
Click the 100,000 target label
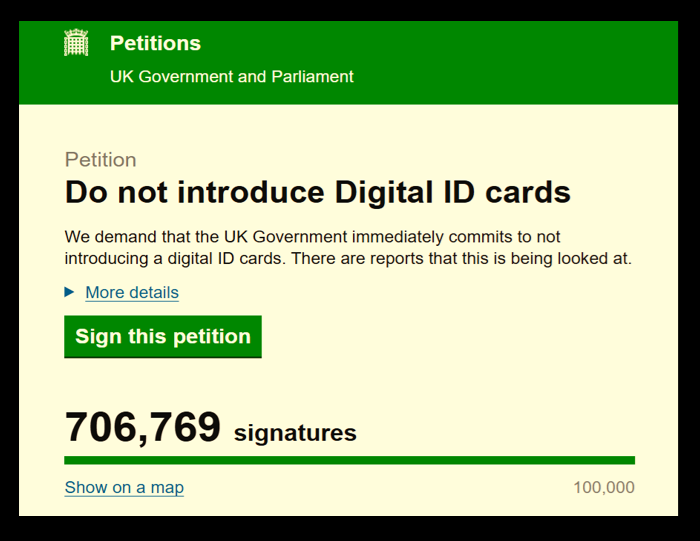pyautogui.click(x=604, y=487)
